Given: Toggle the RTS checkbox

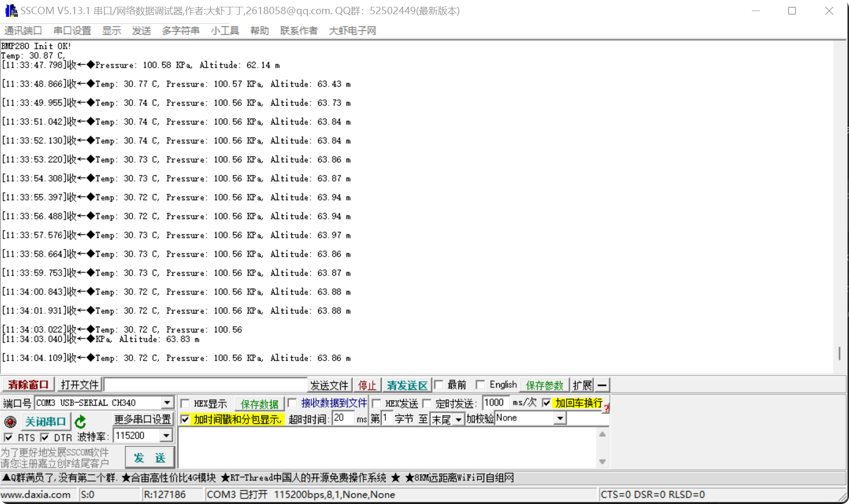Looking at the screenshot, I should (x=8, y=437).
